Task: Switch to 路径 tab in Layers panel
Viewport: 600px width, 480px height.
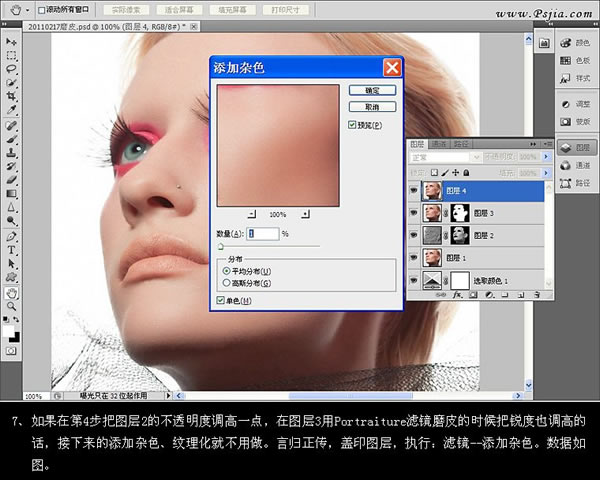Action: point(461,144)
